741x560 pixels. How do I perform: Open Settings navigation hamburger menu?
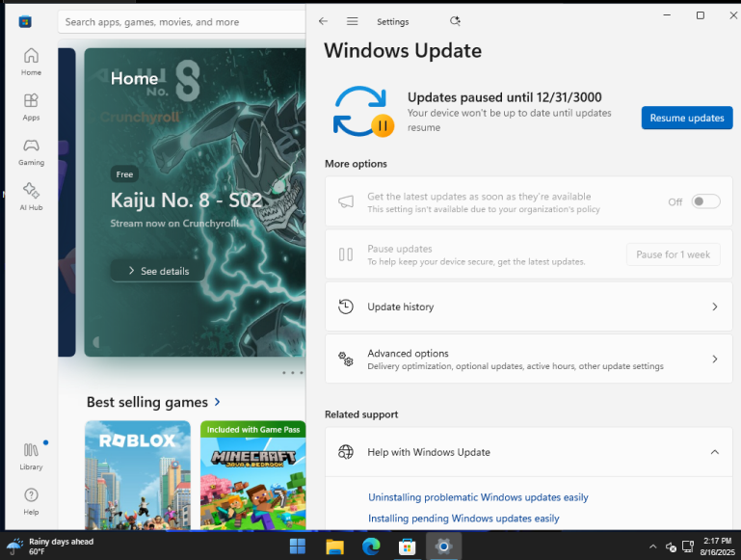pyautogui.click(x=352, y=21)
